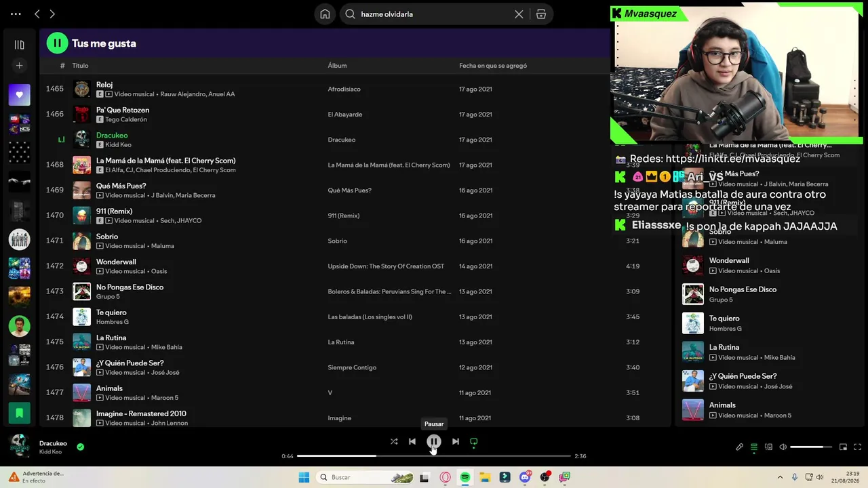Open Discord from the taskbar
868x488 pixels.
click(x=525, y=477)
